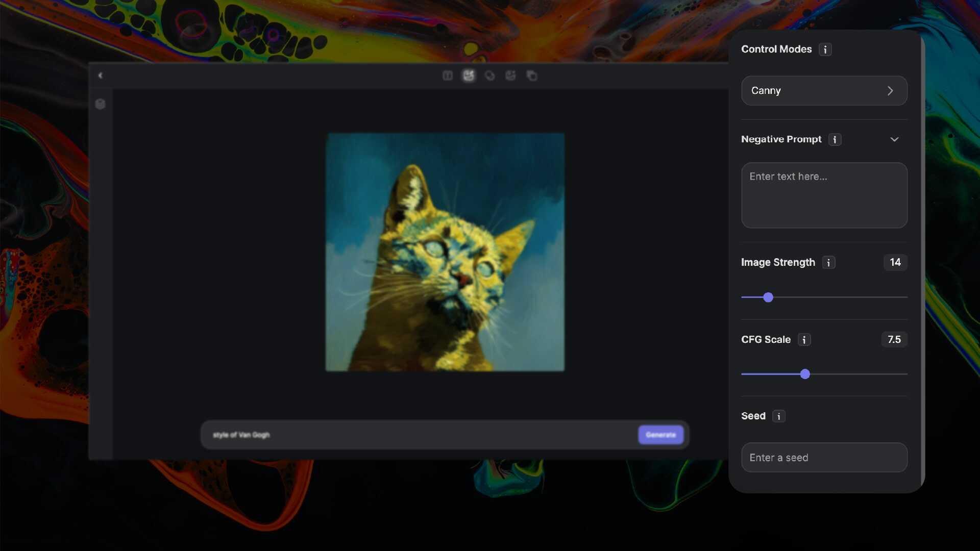Viewport: 980px width, 551px height.
Task: Click the CFG Scale slider handle
Action: pos(805,374)
